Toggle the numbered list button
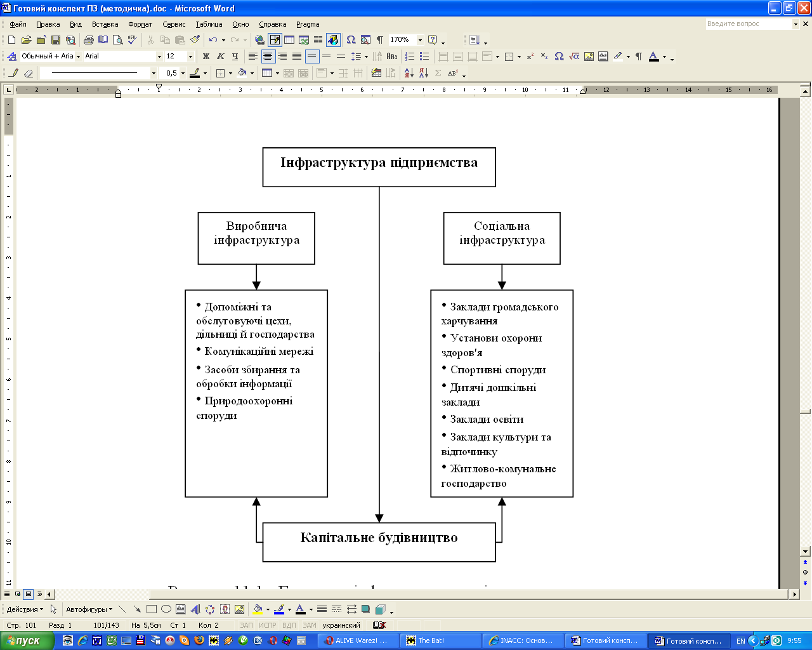Screen dimensions: 812x650 (x=410, y=56)
